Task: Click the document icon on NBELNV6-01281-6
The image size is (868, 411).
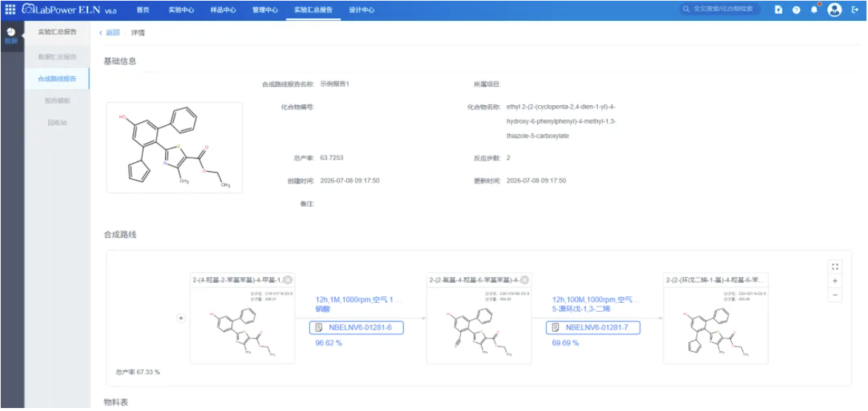Action: point(319,328)
